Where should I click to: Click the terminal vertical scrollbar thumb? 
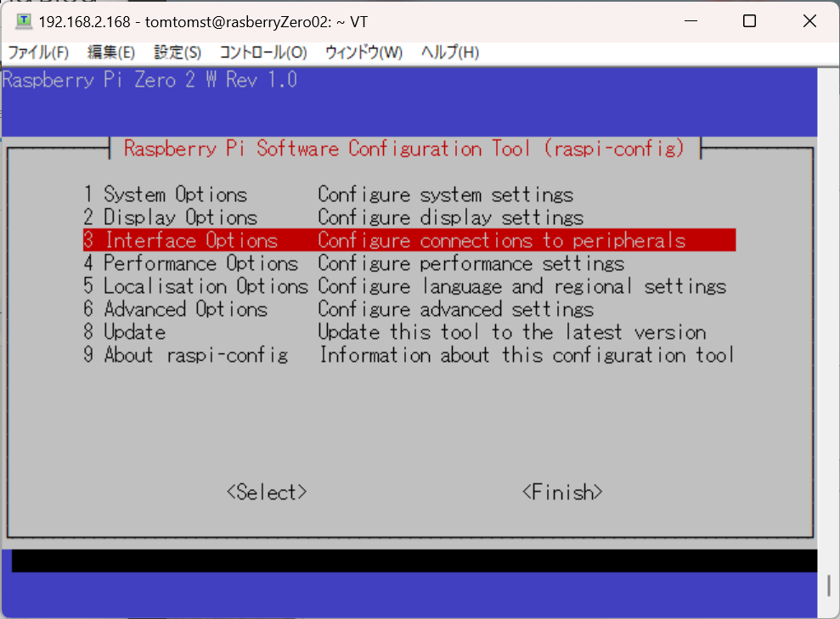829,585
